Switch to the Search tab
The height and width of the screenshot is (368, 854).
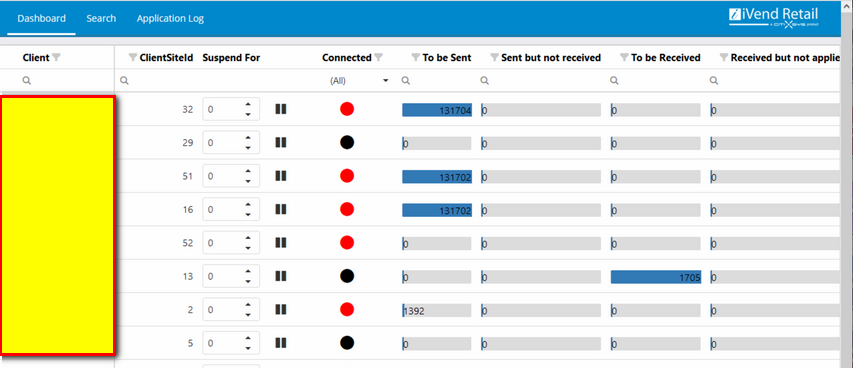tap(101, 19)
